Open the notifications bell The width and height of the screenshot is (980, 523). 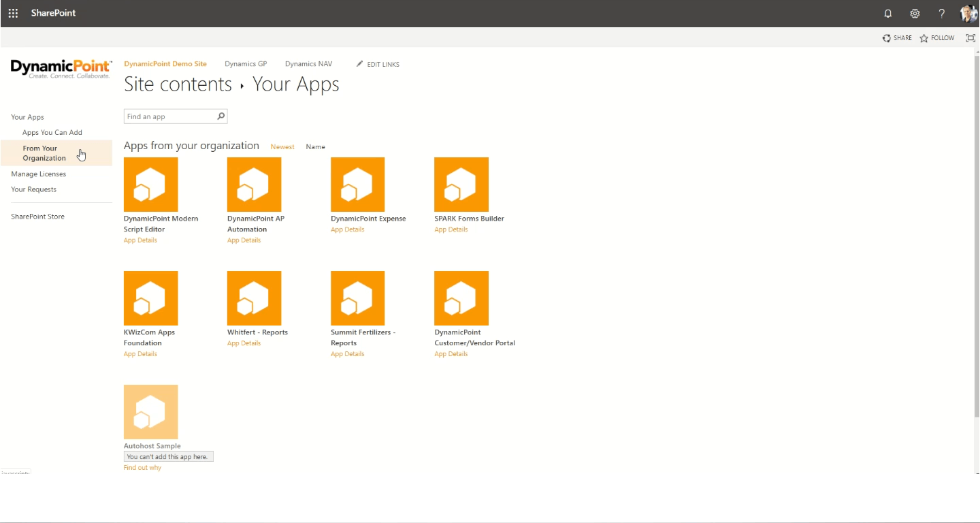point(887,14)
